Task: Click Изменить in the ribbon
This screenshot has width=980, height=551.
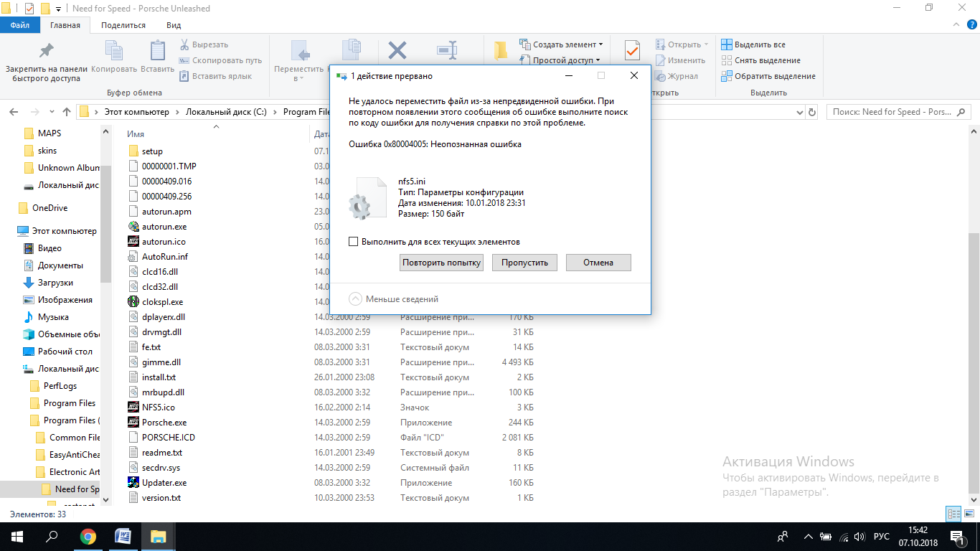Action: [680, 60]
